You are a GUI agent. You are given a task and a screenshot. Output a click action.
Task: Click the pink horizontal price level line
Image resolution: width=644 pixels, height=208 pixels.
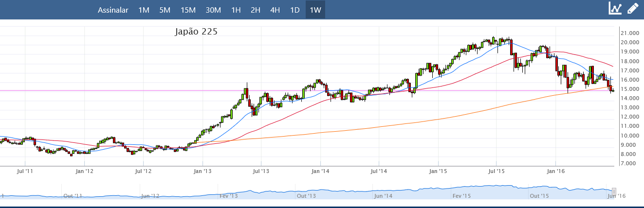tap(146, 90)
